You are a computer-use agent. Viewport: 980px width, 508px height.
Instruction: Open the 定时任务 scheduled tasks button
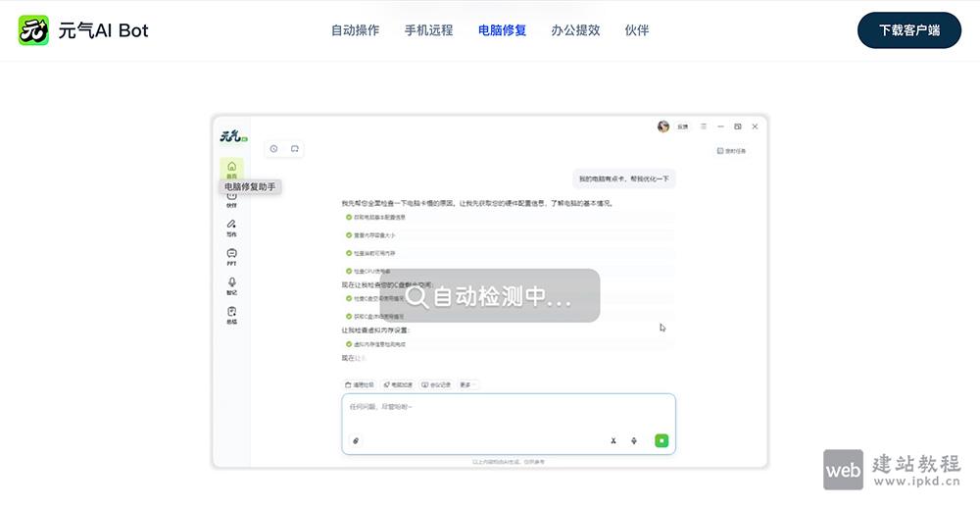[x=731, y=151]
